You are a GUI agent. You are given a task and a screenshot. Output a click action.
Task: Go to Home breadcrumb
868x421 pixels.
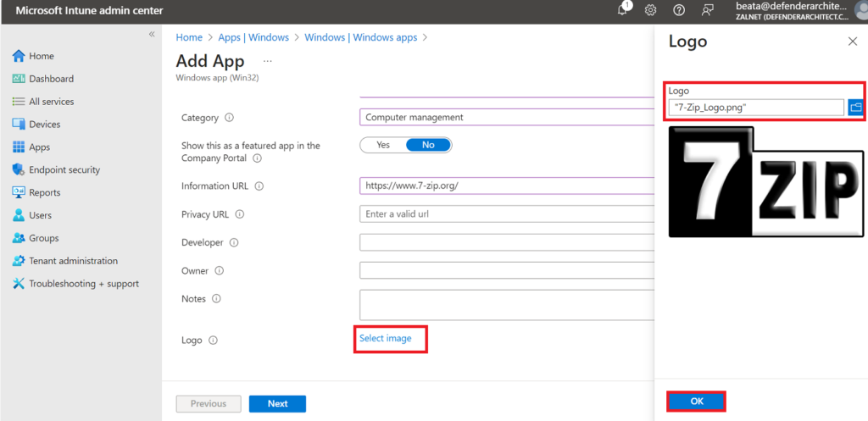(189, 37)
